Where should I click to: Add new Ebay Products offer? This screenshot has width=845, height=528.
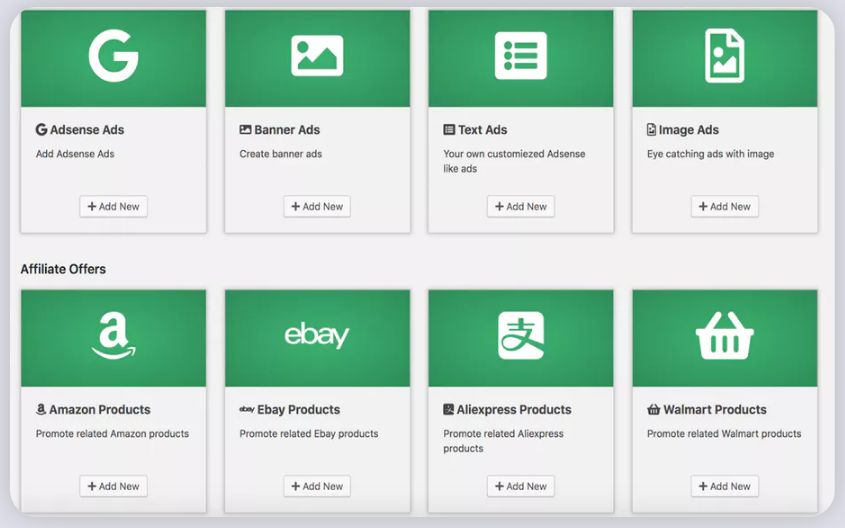tap(317, 486)
